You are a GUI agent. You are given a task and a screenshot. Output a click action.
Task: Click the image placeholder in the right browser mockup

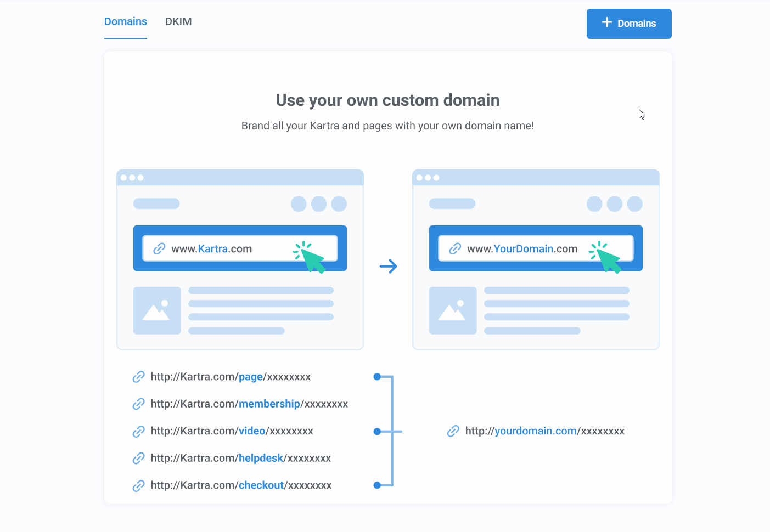pyautogui.click(x=453, y=310)
